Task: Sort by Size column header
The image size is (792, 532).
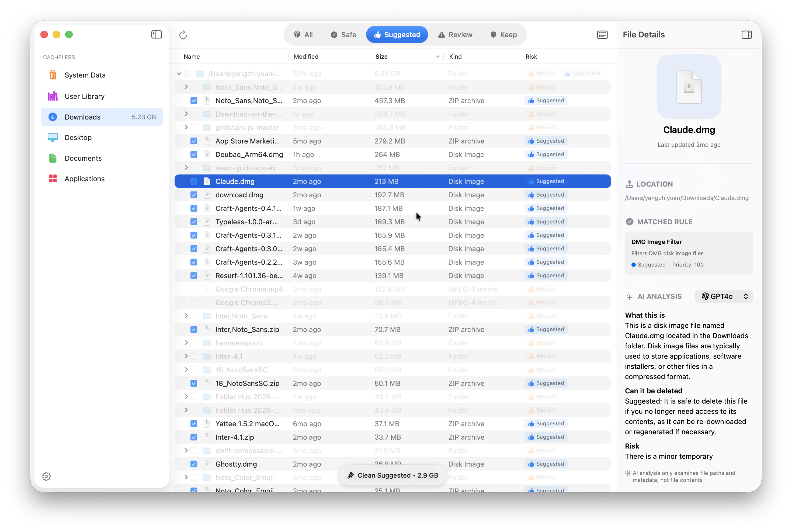Action: click(x=381, y=57)
